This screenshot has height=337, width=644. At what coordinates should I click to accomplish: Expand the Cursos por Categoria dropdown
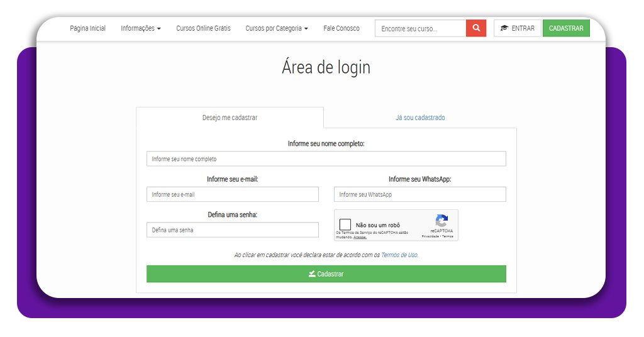click(277, 28)
